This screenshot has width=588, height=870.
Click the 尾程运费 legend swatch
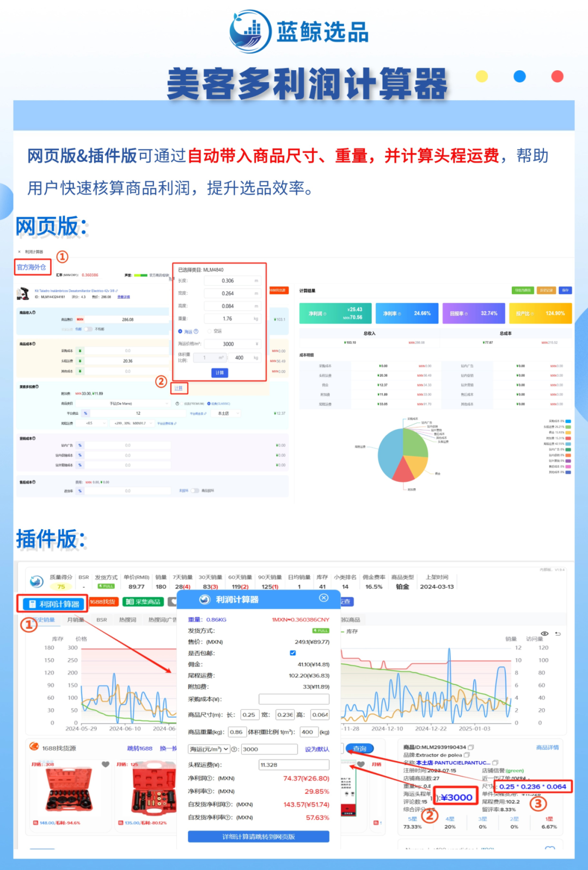pyautogui.click(x=568, y=444)
